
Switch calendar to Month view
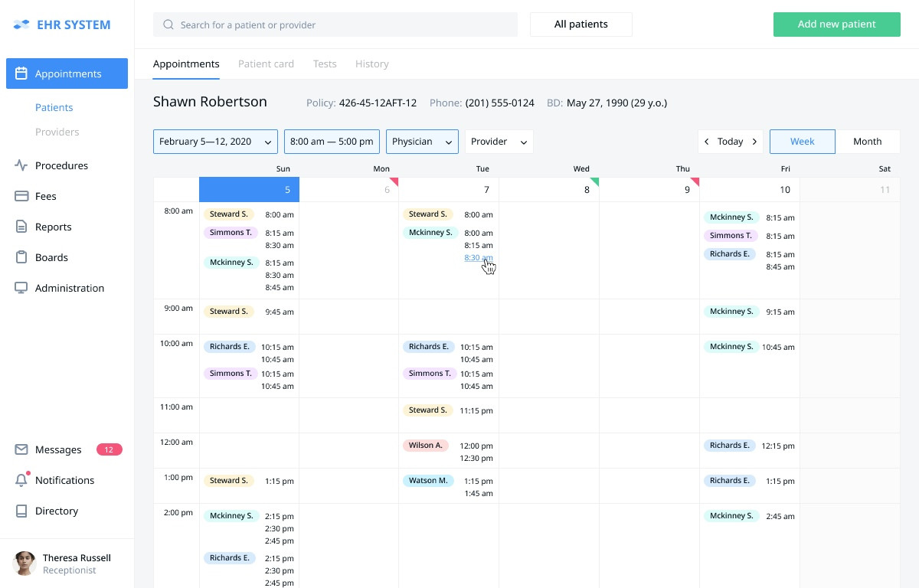click(x=867, y=142)
